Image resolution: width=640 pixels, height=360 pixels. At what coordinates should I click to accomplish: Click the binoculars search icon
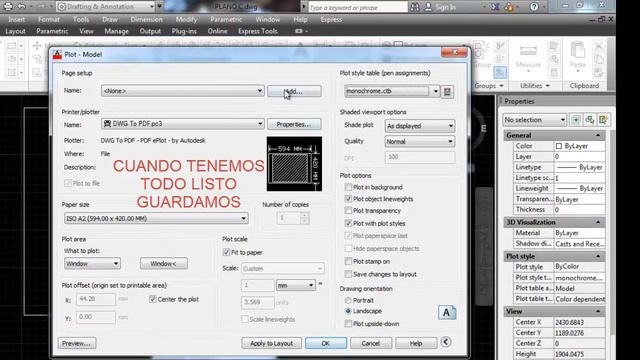415,7
